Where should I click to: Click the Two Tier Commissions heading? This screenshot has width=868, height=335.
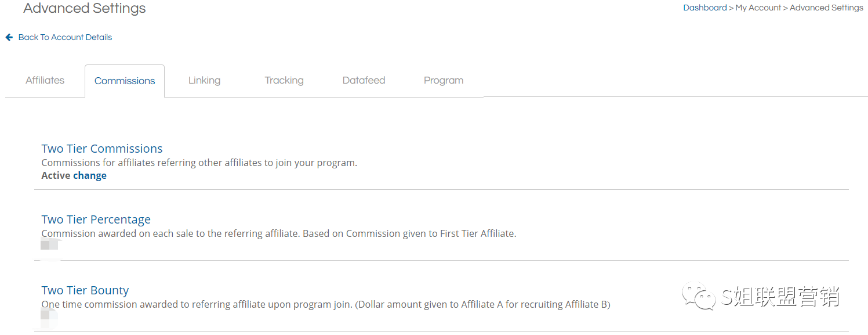tap(102, 149)
